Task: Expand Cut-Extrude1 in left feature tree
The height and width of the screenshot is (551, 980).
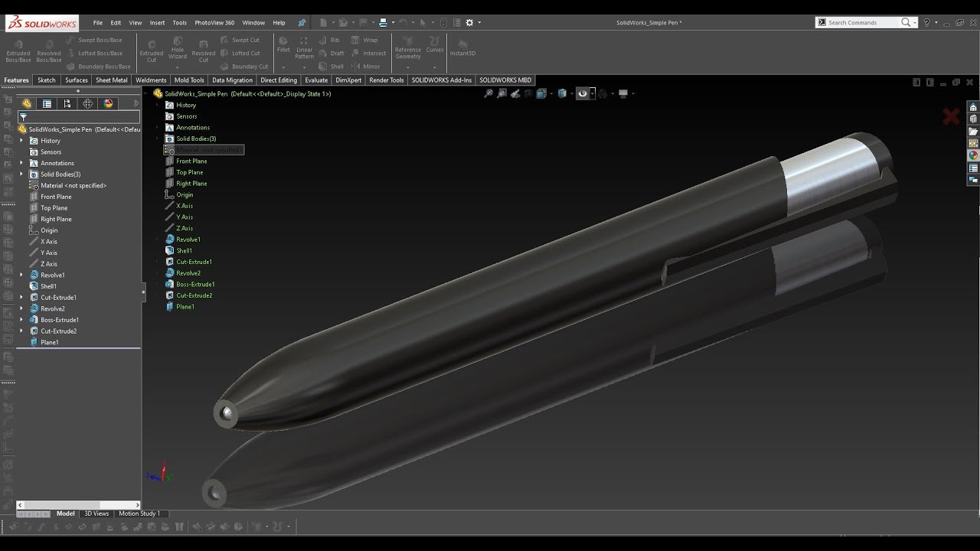Action: 21,297
